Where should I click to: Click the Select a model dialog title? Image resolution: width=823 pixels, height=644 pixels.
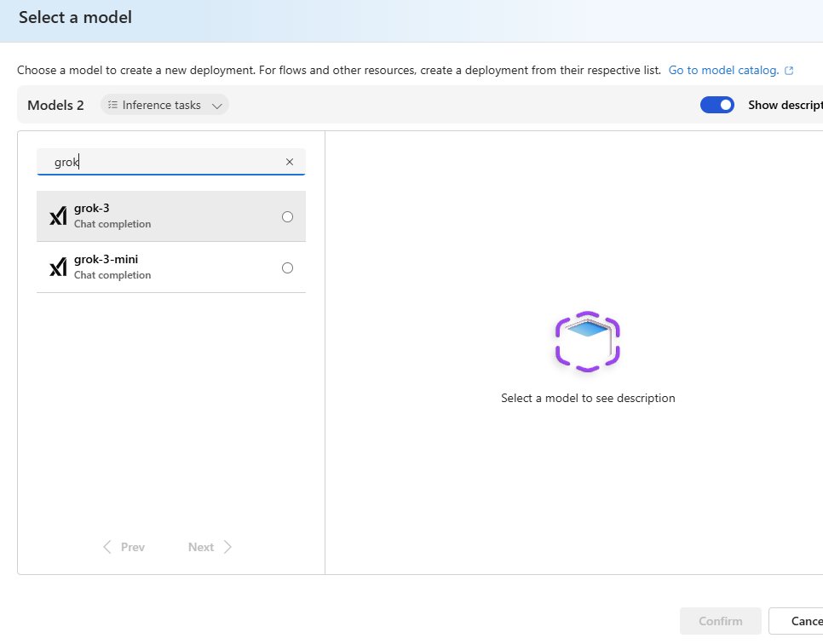click(75, 17)
